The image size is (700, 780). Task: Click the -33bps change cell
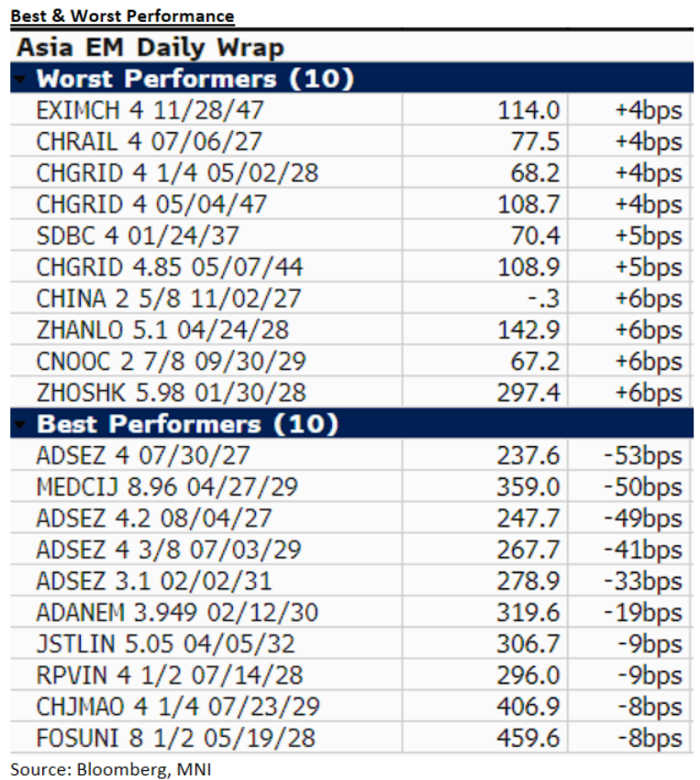click(643, 582)
